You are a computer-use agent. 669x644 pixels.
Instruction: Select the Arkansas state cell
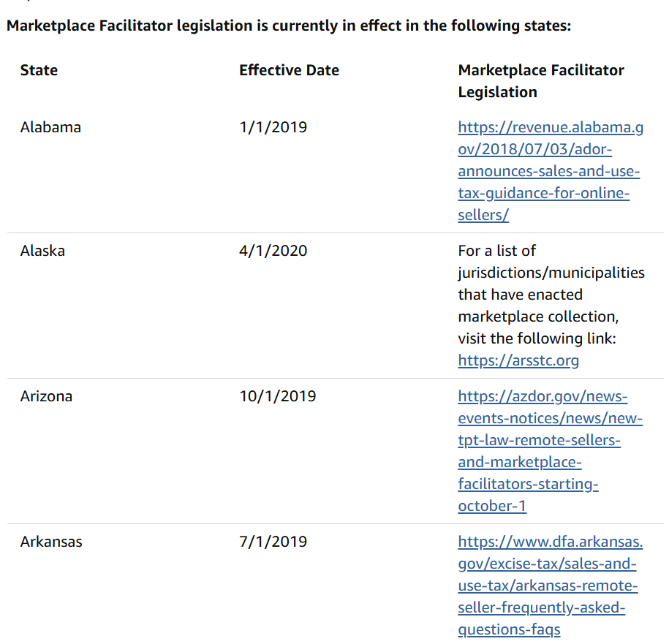[x=51, y=542]
